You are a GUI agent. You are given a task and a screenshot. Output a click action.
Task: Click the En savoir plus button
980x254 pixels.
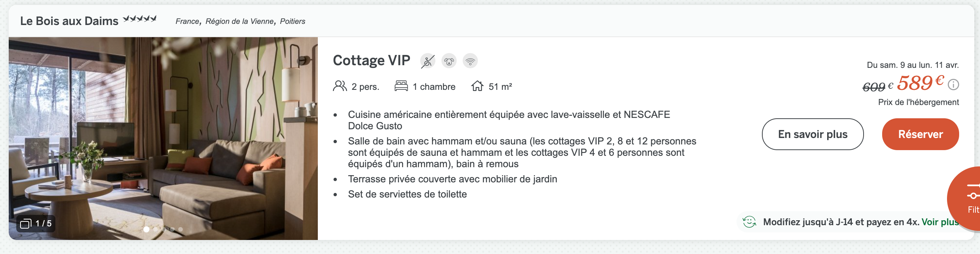pos(813,134)
